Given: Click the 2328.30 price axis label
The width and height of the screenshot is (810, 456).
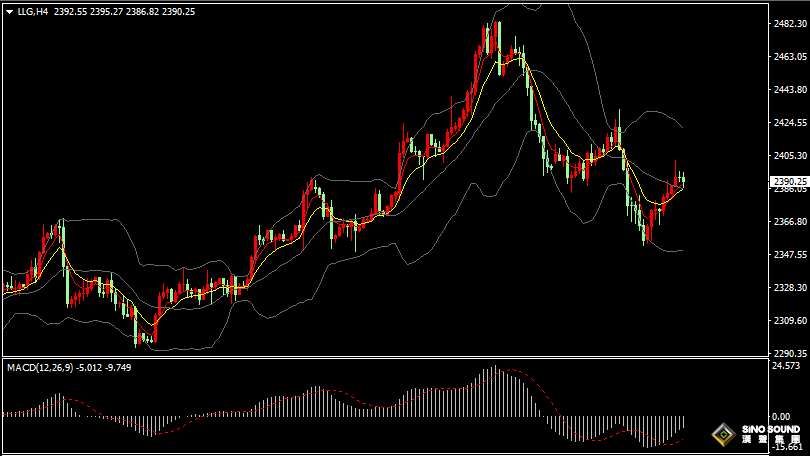Looking at the screenshot, I should tap(789, 288).
